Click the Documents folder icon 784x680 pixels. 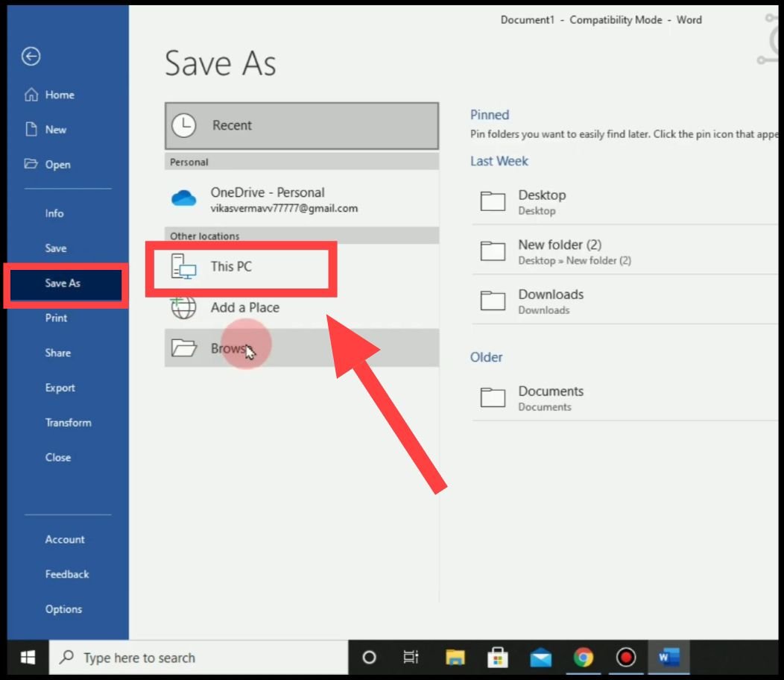[493, 397]
